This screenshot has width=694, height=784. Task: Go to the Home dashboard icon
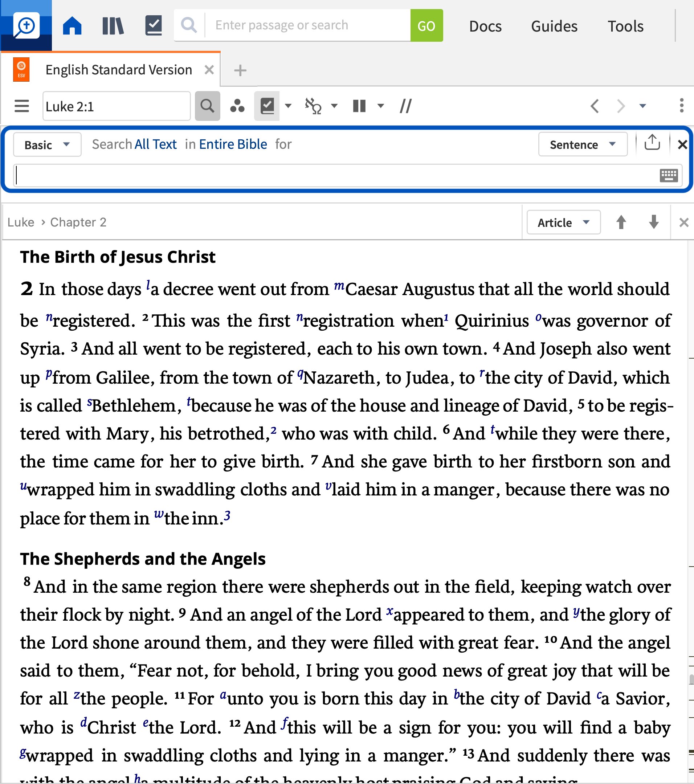(72, 26)
